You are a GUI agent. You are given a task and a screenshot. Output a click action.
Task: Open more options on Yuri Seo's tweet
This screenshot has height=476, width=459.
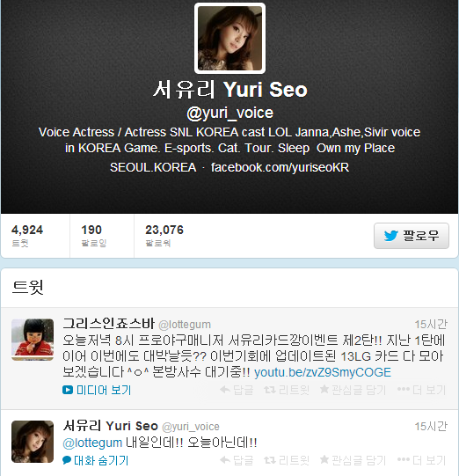(x=422, y=460)
